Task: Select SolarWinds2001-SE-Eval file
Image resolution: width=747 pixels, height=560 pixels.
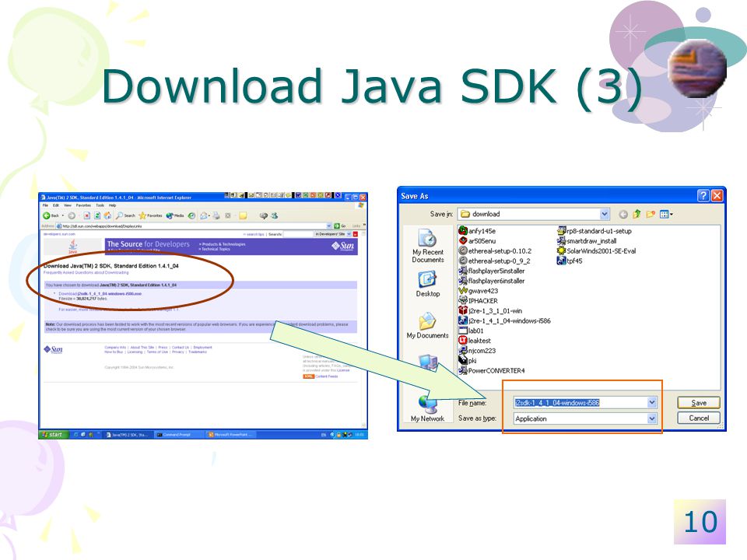Action: (x=597, y=251)
